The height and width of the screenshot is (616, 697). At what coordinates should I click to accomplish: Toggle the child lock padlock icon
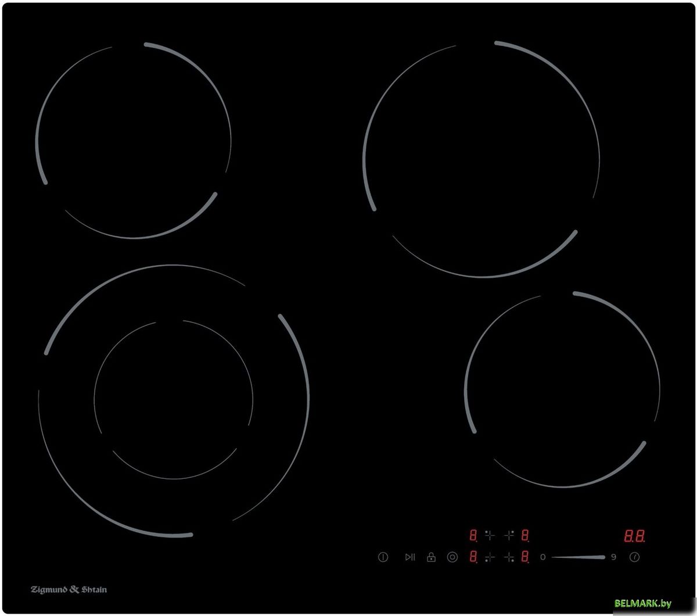431,557
